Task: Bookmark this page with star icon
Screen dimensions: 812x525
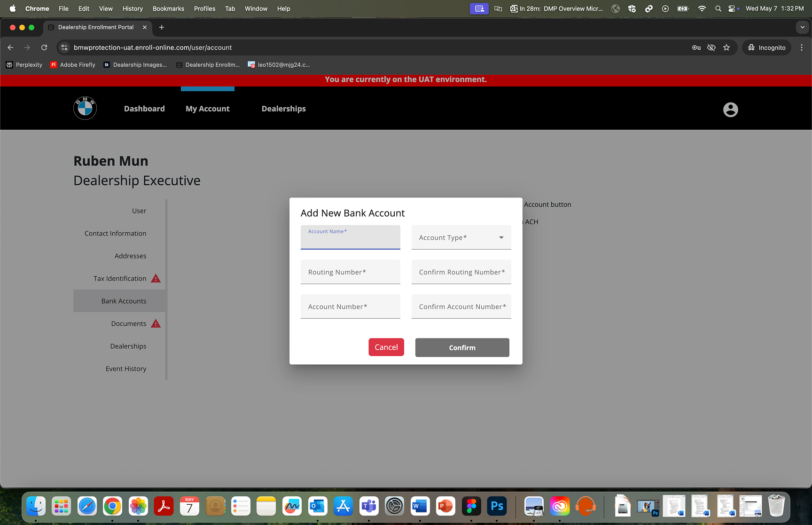Action: 726,47
